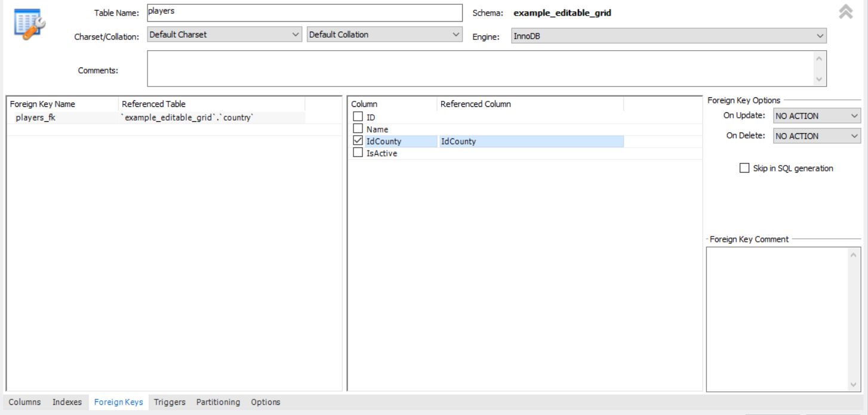Check the ID column checkbox

click(x=358, y=117)
